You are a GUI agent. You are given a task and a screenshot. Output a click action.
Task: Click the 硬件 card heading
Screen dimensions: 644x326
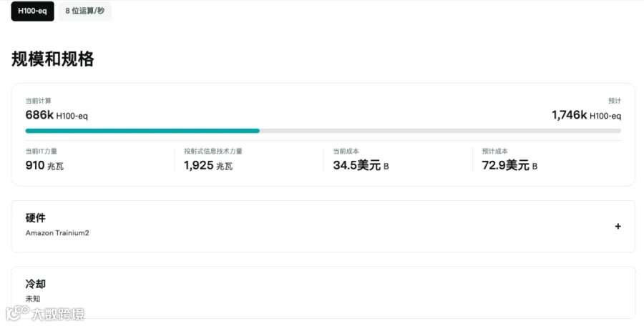click(35, 218)
